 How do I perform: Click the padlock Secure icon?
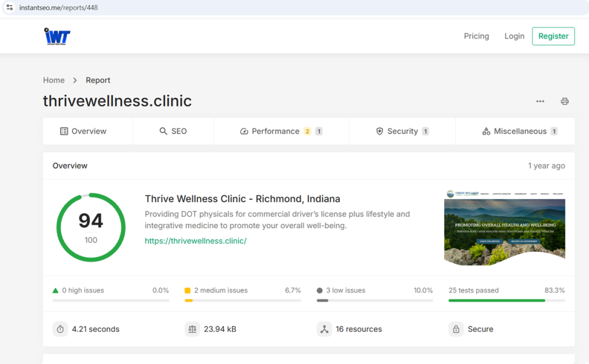tap(456, 329)
